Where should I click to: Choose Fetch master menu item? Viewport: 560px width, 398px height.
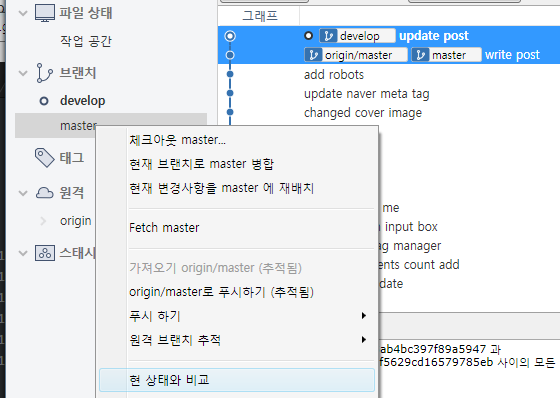[237, 228]
